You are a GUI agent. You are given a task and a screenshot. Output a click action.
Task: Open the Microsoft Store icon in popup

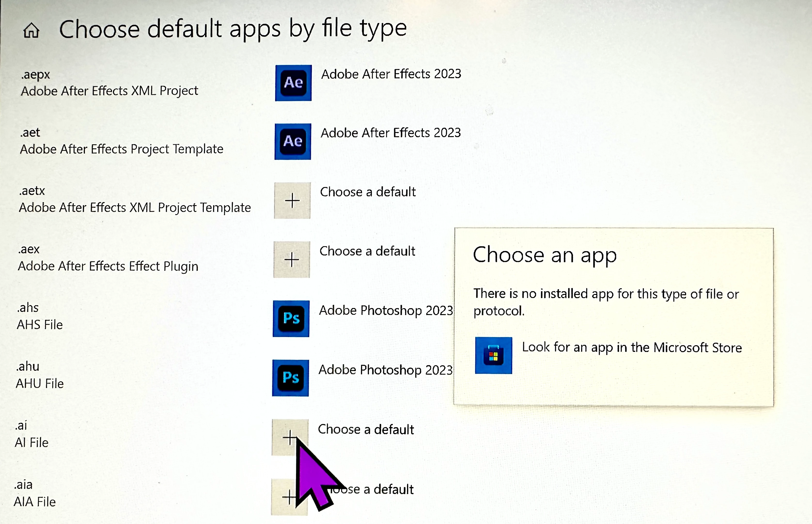(x=493, y=355)
